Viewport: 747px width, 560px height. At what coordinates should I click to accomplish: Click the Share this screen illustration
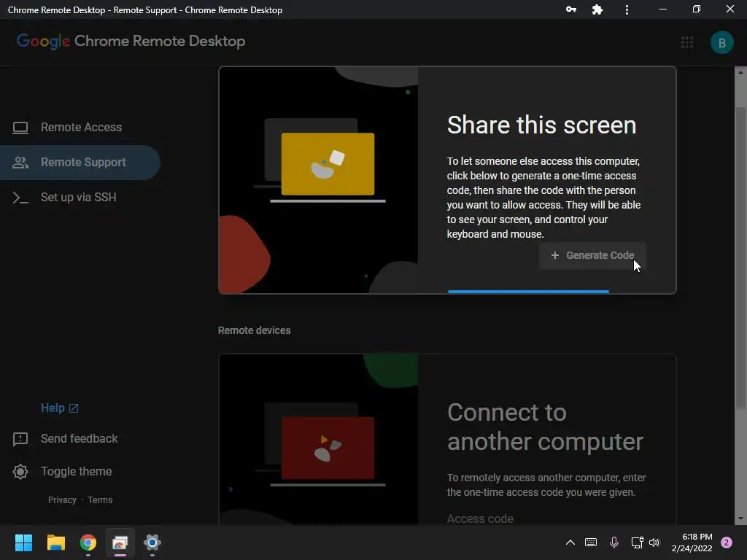[318, 180]
